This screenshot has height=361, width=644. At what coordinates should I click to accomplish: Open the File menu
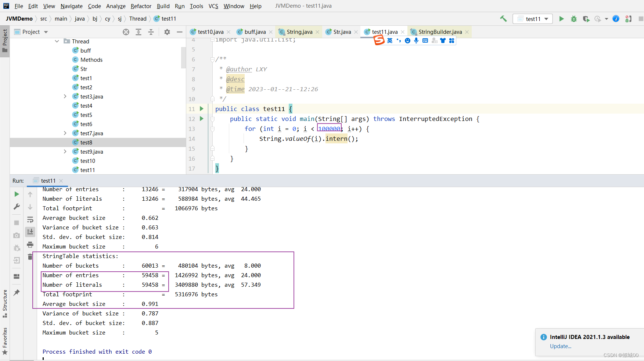click(19, 6)
